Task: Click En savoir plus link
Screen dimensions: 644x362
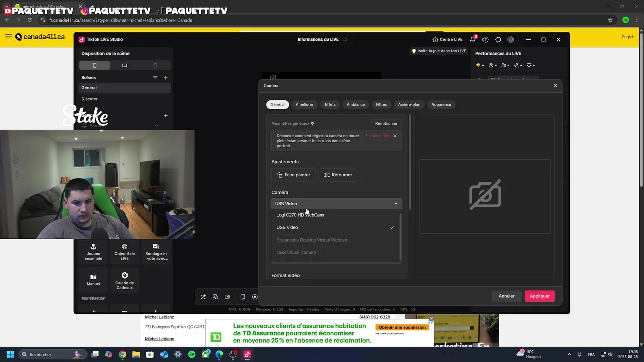Action: tap(377, 136)
